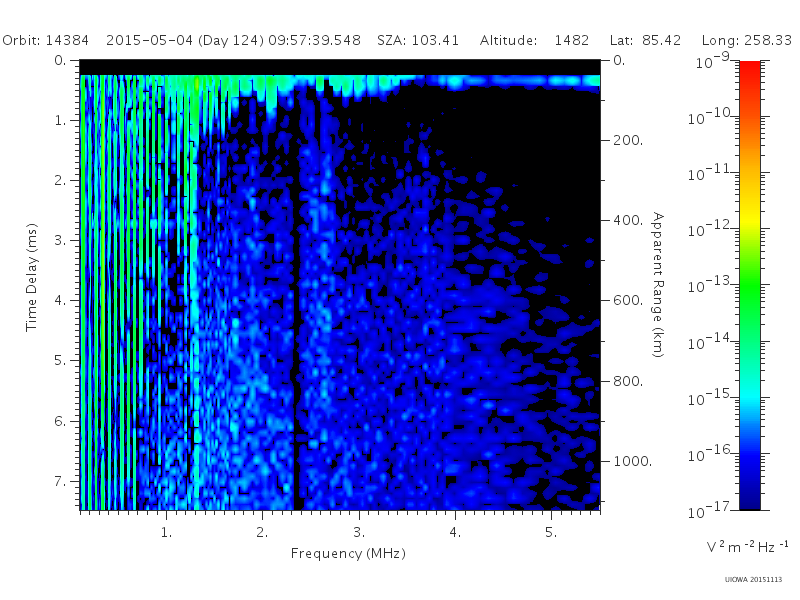Image resolution: width=800 pixels, height=600 pixels.
Task: Click the V² m⁻² Hz⁻¹ units label
Action: (747, 546)
